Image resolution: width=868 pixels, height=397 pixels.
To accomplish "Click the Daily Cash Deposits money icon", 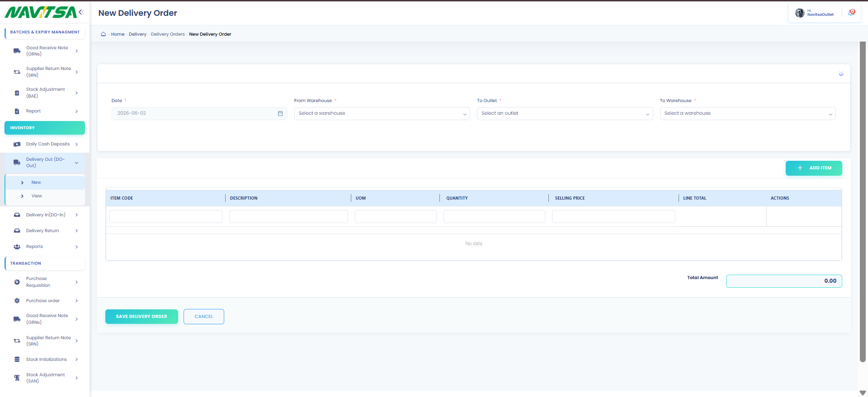I will point(17,144).
